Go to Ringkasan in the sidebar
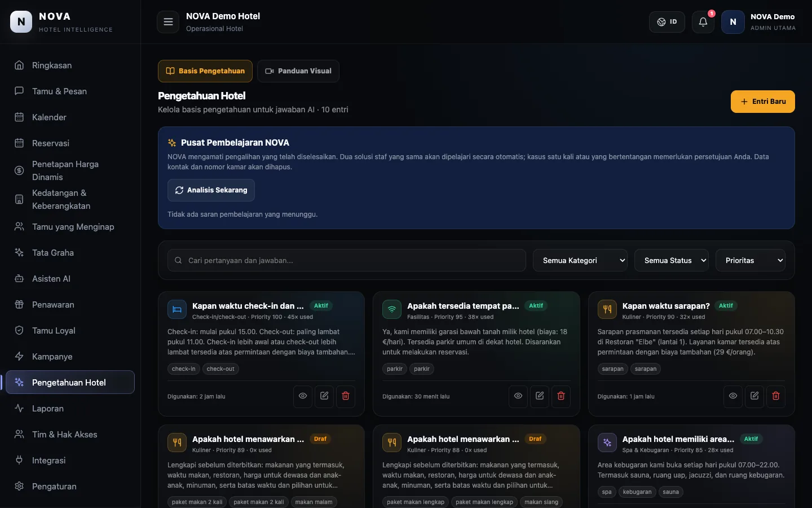 pyautogui.click(x=70, y=65)
